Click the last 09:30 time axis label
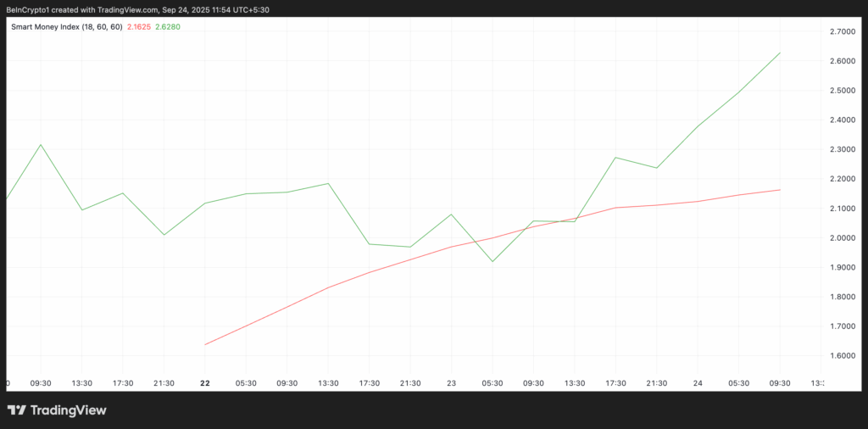Viewport: 868px width, 429px height. pyautogui.click(x=779, y=383)
